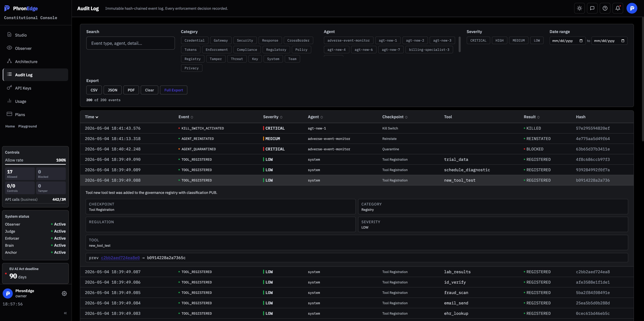Collapse the new_tool_test event row
The image size is (644, 321).
tap(357, 180)
